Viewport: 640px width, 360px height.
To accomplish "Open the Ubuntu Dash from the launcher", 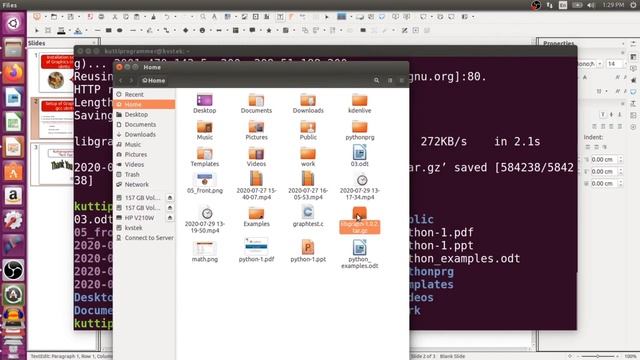I will tap(13, 23).
